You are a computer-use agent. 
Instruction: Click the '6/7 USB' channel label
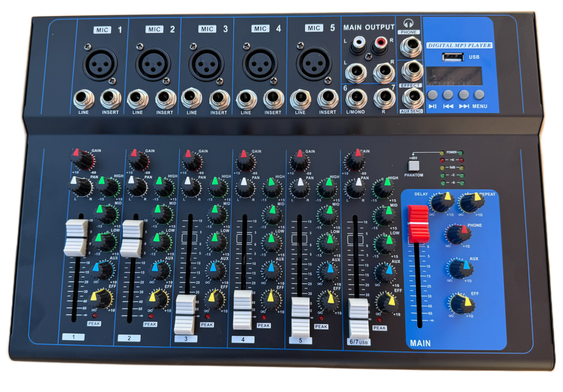(359, 342)
